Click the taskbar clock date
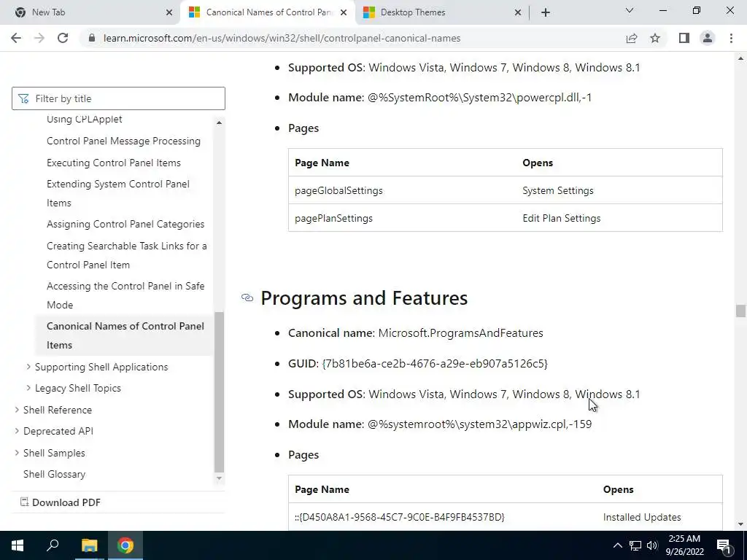This screenshot has height=560, width=747. pos(684,545)
